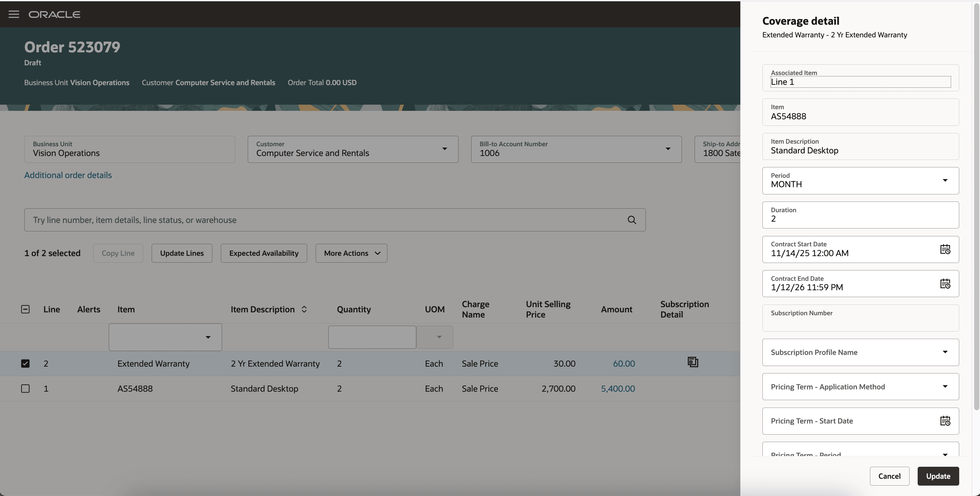Click the Subscription Detail icon on line 2
Image resolution: width=980 pixels, height=496 pixels.
tap(693, 362)
